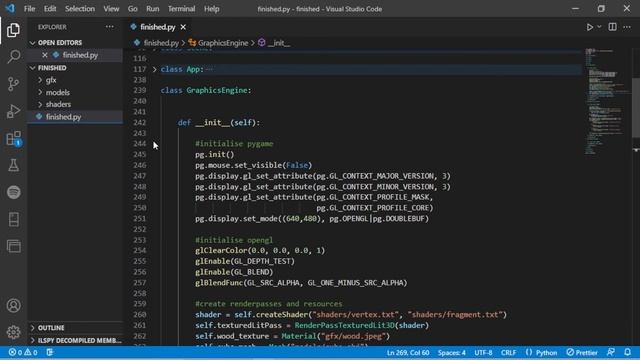Screen dimensions: 640x360
Task: Open the Testing flask view
Action: click(13, 165)
